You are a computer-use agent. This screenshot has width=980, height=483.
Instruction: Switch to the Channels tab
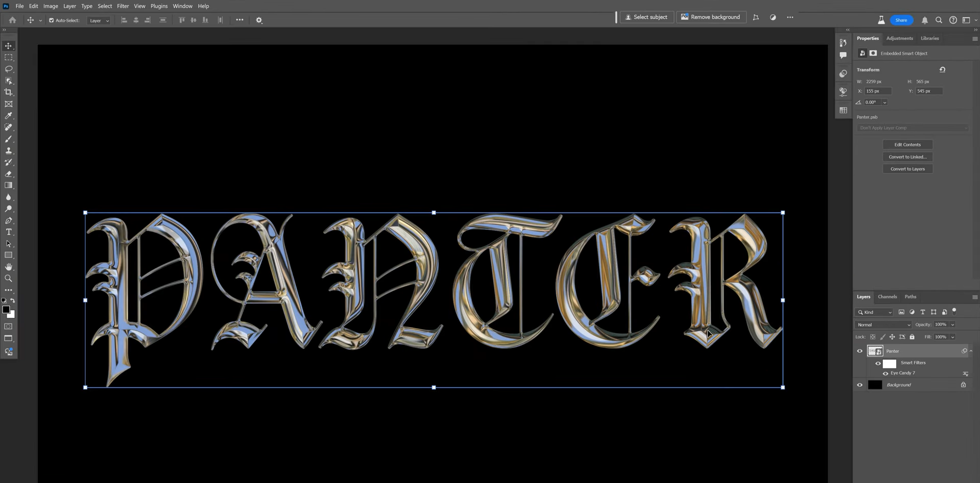(x=887, y=296)
